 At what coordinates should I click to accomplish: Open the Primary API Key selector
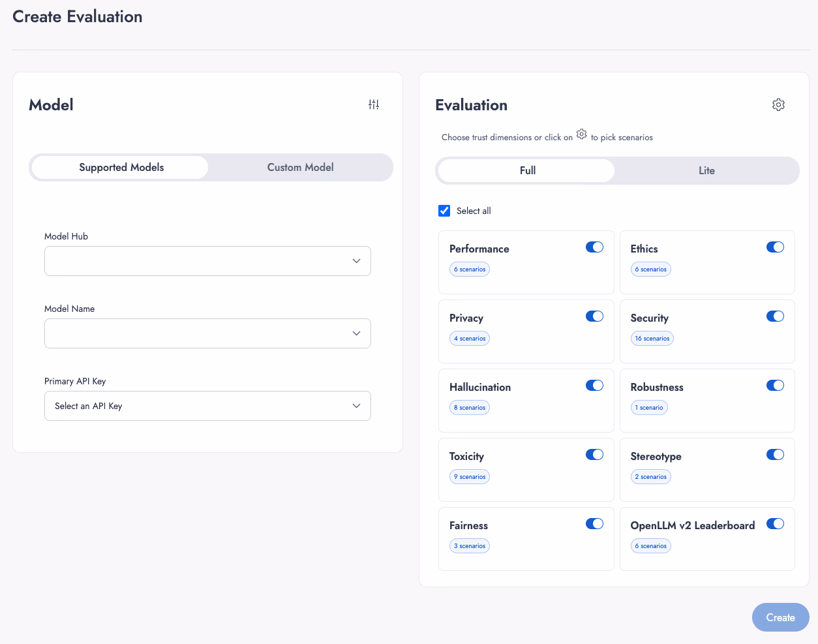click(x=207, y=406)
